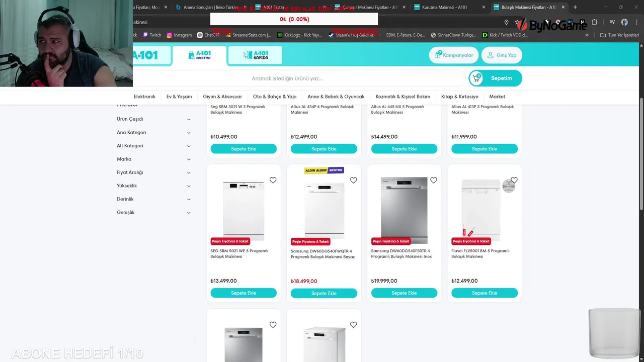Expand the Yükseklik filter
This screenshot has width=644, height=362.
click(154, 186)
